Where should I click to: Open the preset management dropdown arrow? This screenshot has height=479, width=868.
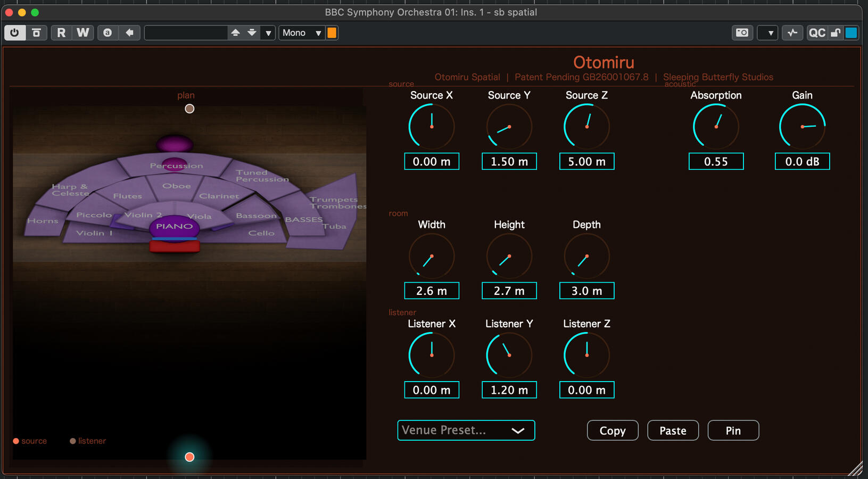pyautogui.click(x=268, y=33)
